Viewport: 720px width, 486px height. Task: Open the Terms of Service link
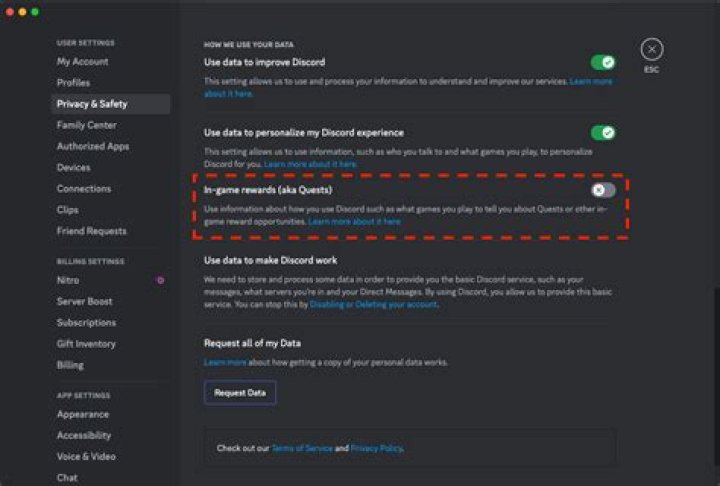point(302,448)
